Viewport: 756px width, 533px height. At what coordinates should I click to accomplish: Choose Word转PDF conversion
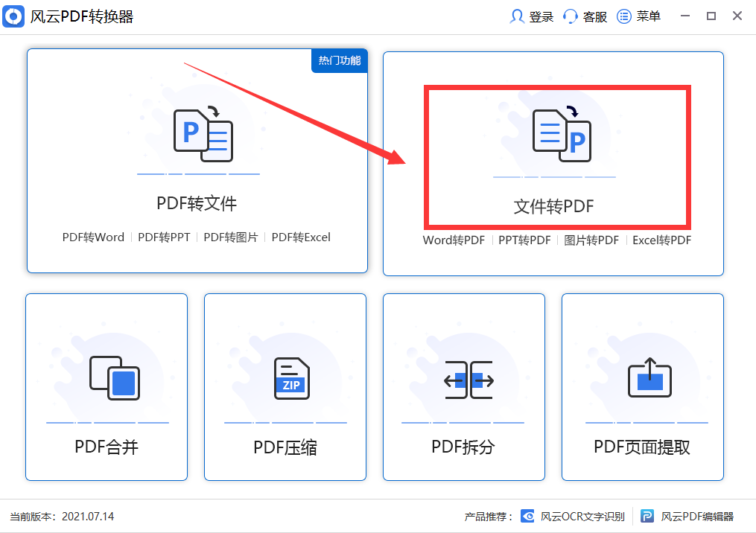454,240
